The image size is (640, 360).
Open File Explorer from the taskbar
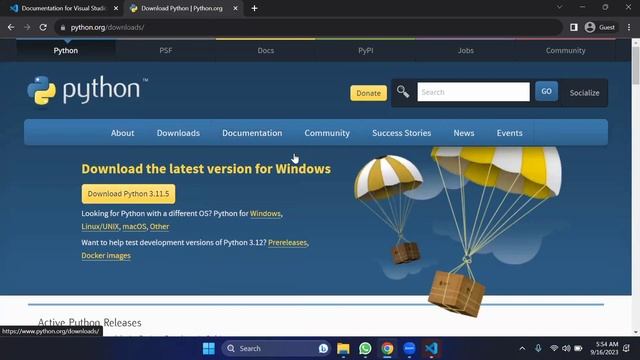[343, 349]
